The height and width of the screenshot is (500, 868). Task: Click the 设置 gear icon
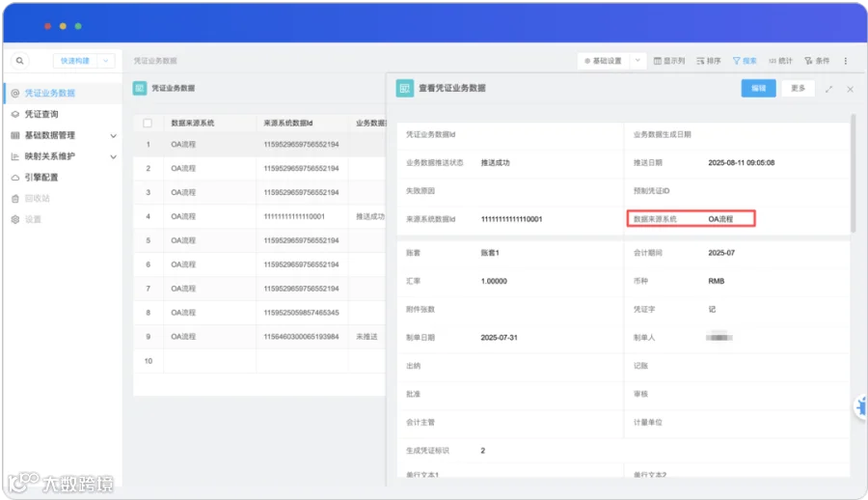tap(14, 219)
